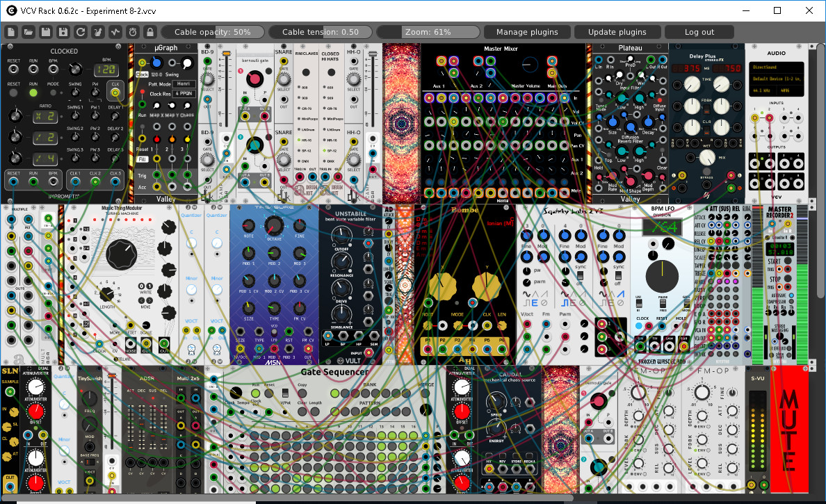Click the Rim/Claves trigger button
The image size is (826, 504).
click(305, 73)
